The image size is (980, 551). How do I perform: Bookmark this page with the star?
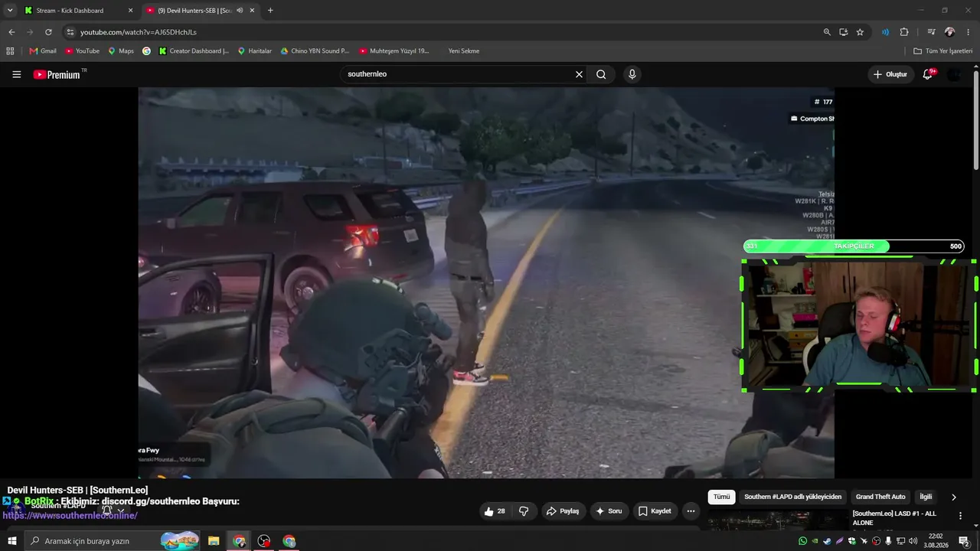860,32
